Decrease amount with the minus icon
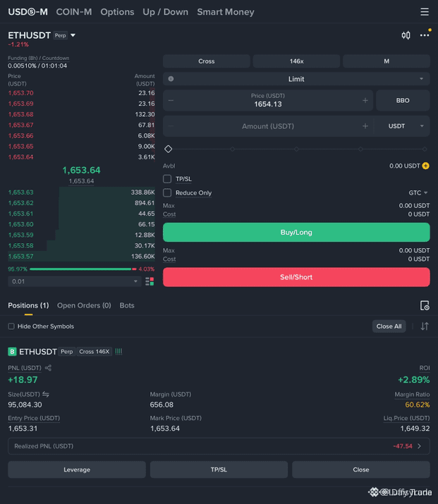 click(171, 126)
